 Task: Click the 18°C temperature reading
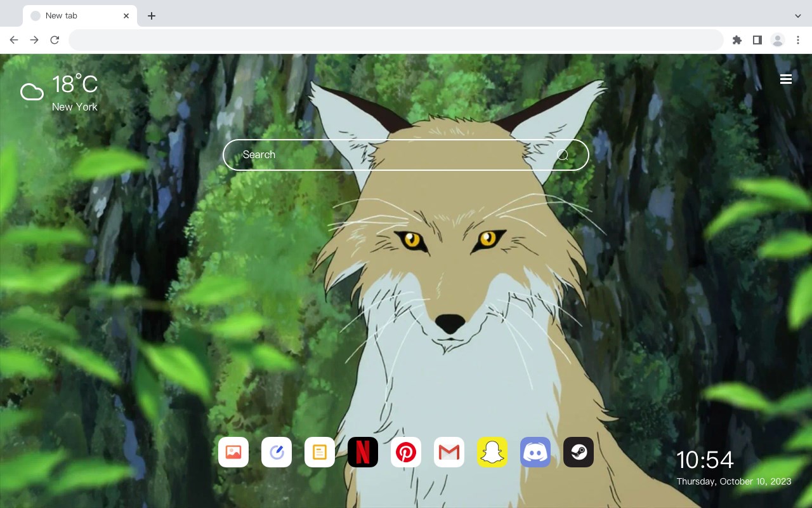[x=75, y=85]
